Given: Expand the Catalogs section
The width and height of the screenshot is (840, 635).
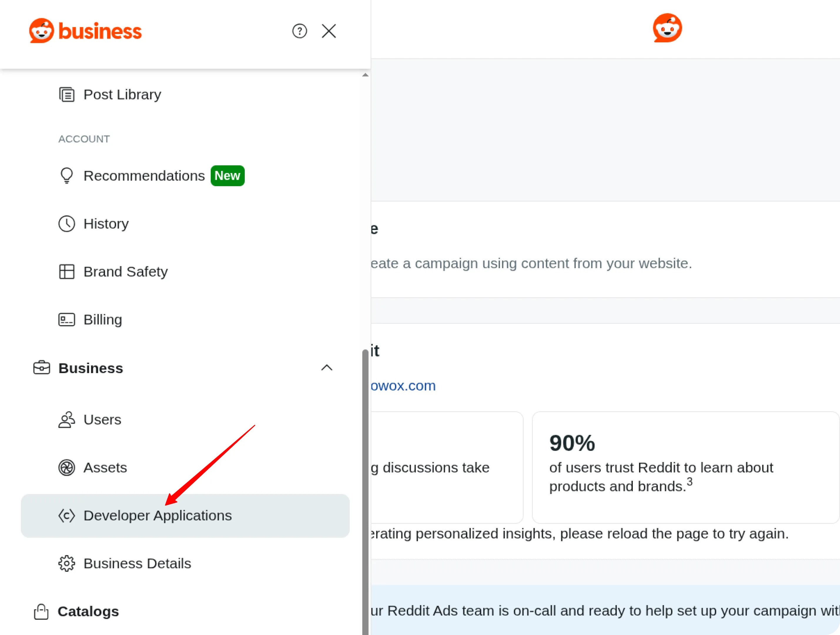Looking at the screenshot, I should pos(88,611).
